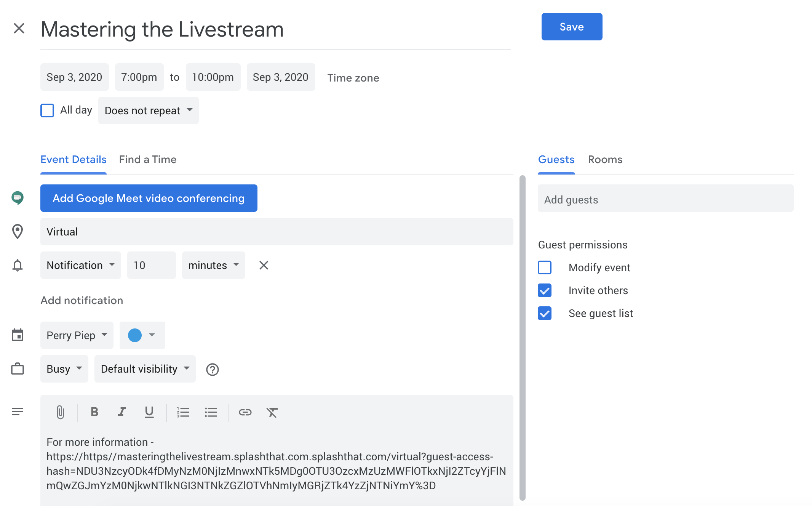Open the end date Sep 3, 2020
Viewport: 812px width, 506px height.
click(x=281, y=77)
